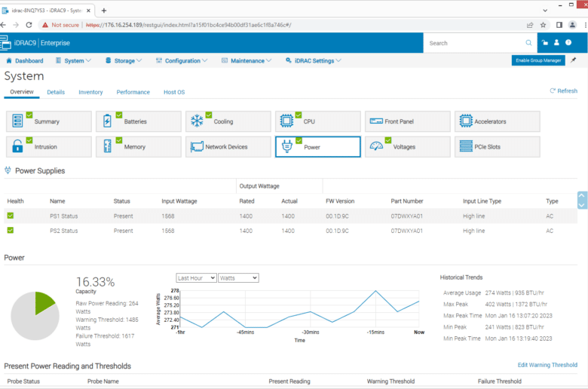
Task: Open the Intrusion padlock icon
Action: pos(17,146)
